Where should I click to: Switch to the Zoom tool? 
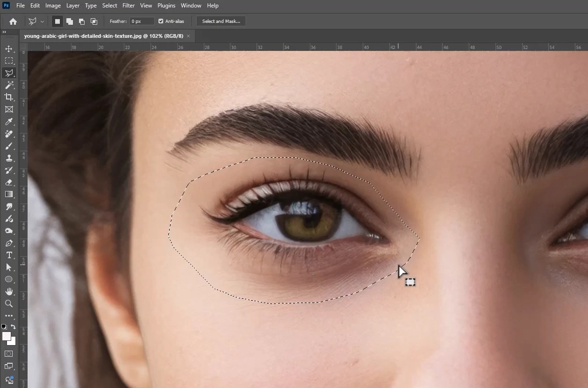pos(8,304)
